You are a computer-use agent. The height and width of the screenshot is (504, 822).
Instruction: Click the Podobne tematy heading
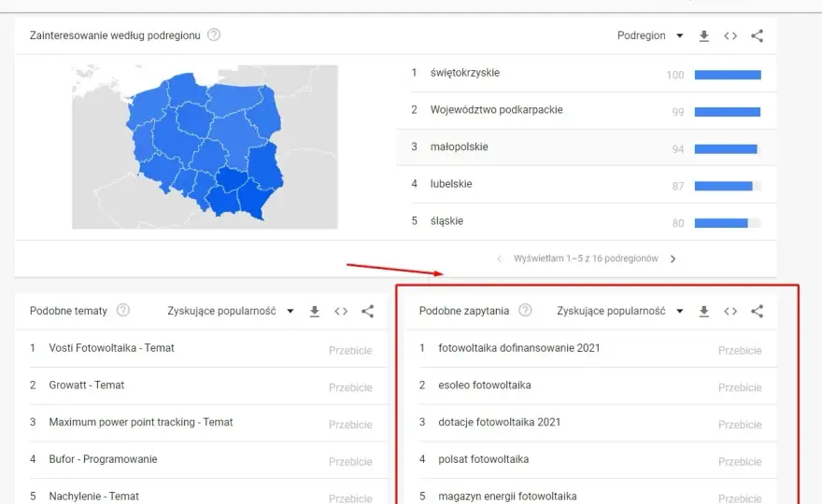tap(68, 311)
